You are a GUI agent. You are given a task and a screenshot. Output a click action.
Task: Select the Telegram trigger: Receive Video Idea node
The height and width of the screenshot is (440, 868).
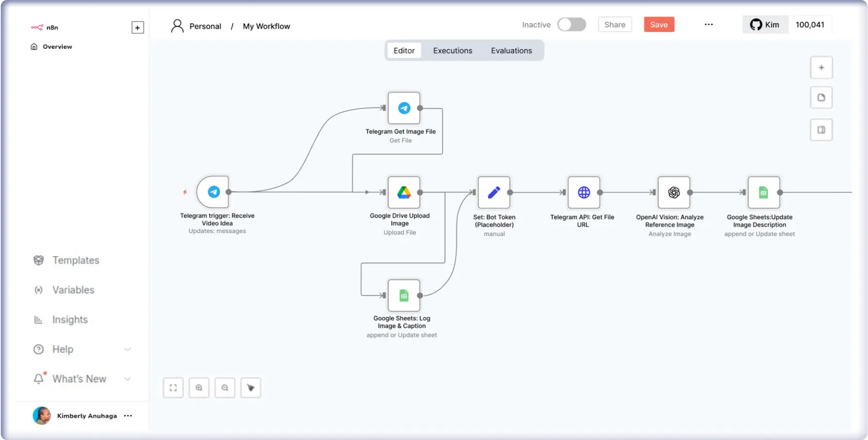[212, 192]
